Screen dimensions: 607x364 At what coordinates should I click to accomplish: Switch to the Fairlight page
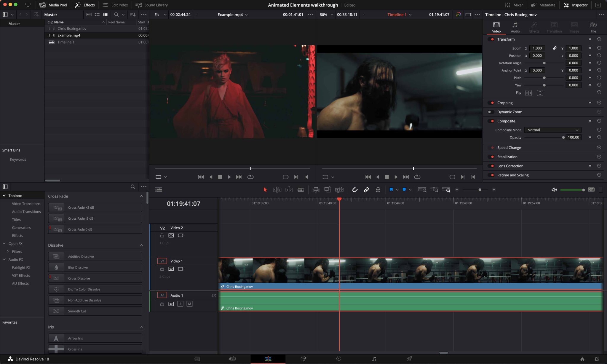pyautogui.click(x=373, y=359)
